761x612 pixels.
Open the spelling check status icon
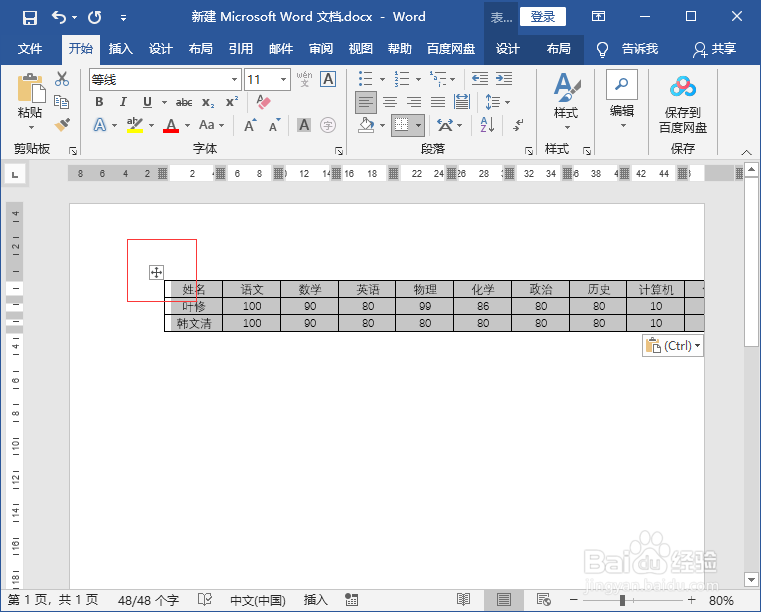click(205, 600)
